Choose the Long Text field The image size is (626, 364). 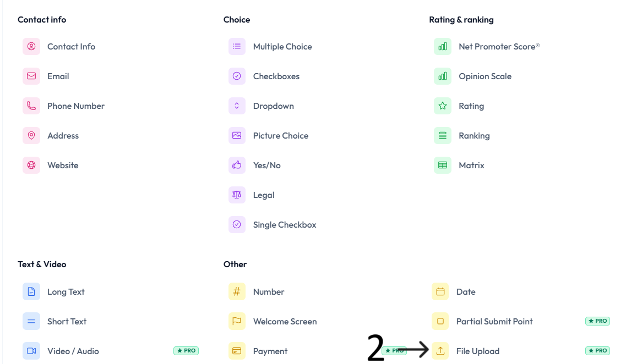66,292
